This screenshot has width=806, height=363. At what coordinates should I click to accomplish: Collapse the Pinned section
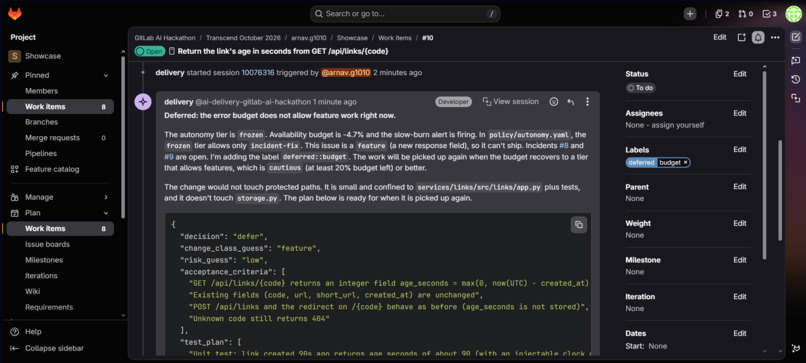[x=106, y=76]
